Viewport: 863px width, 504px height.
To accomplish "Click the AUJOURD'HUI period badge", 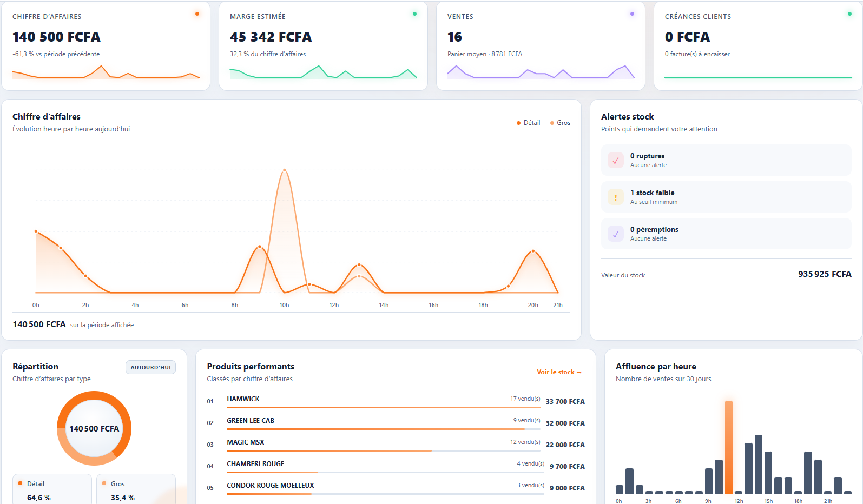I will [x=150, y=367].
